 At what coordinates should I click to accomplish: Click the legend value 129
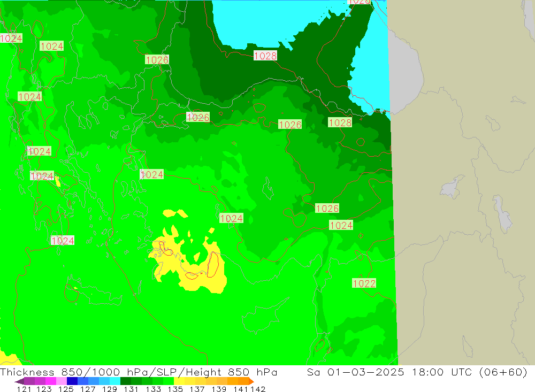click(x=110, y=389)
